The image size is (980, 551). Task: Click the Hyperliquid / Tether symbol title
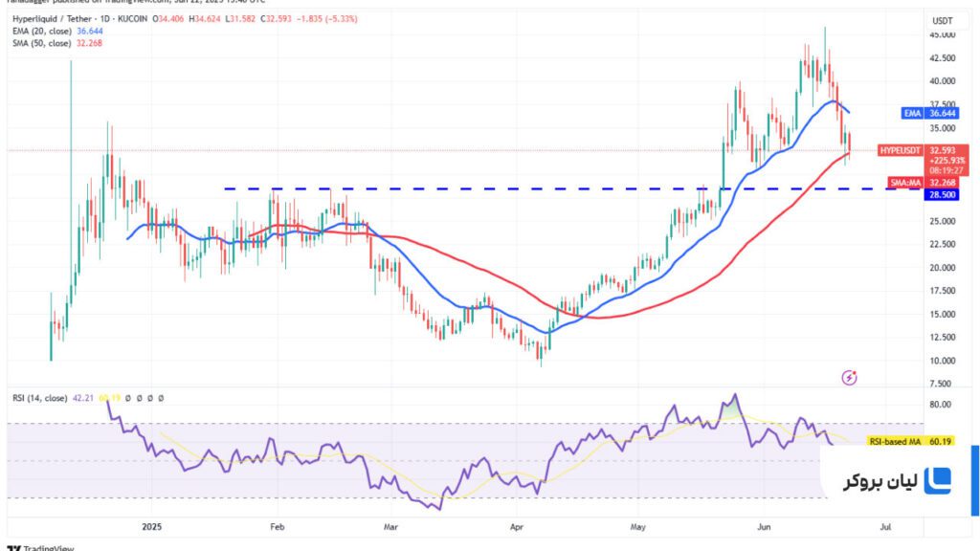click(52, 19)
